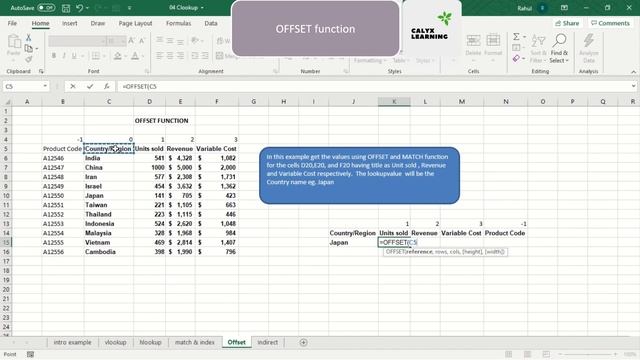The height and width of the screenshot is (360, 640).
Task: Click the Orientation text angle icon
Action: [x=195, y=40]
